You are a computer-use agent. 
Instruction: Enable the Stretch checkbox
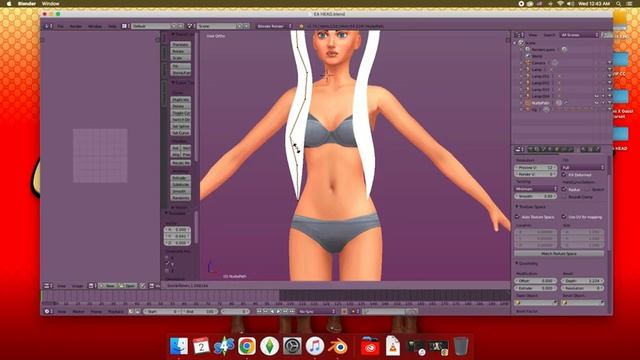[x=588, y=190]
